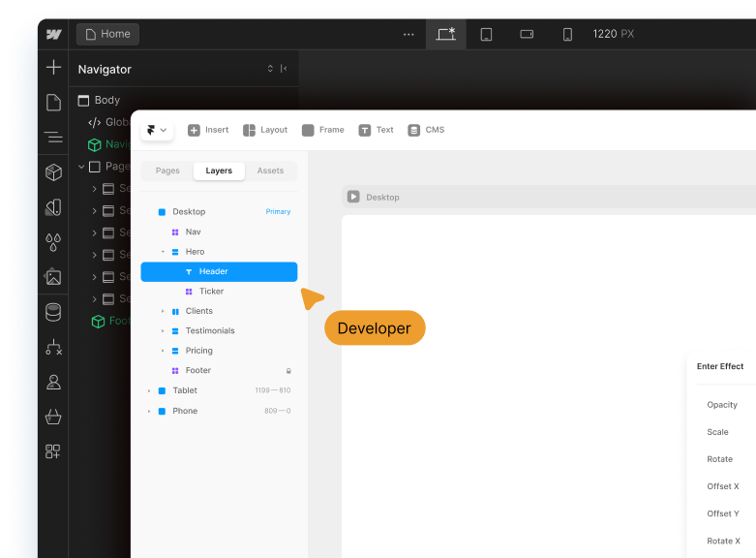Open the Framer logo menu dropdown
The height and width of the screenshot is (558, 756).
point(157,130)
